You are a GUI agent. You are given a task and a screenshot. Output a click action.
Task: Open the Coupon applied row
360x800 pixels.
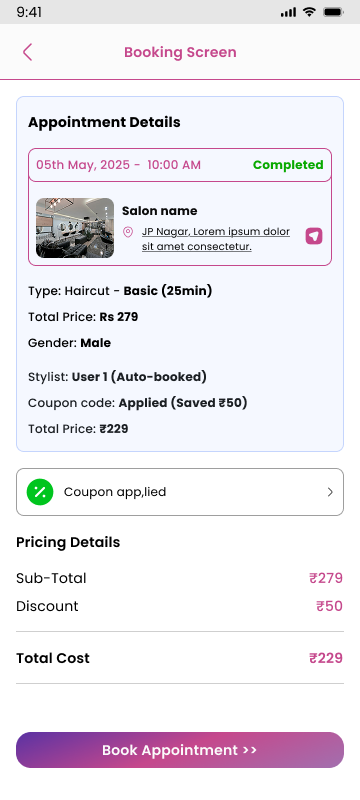180,492
